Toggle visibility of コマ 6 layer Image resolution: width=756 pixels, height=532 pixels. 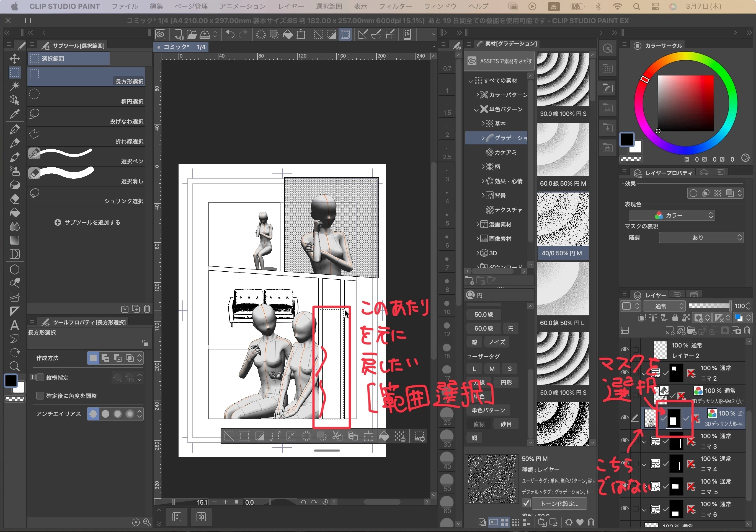pyautogui.click(x=625, y=508)
